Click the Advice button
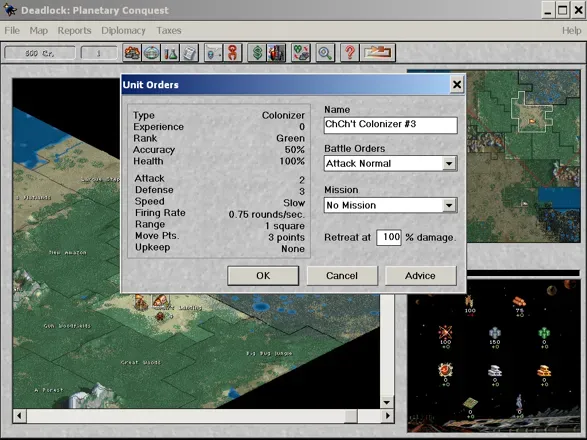The image size is (587, 440). tap(420, 276)
